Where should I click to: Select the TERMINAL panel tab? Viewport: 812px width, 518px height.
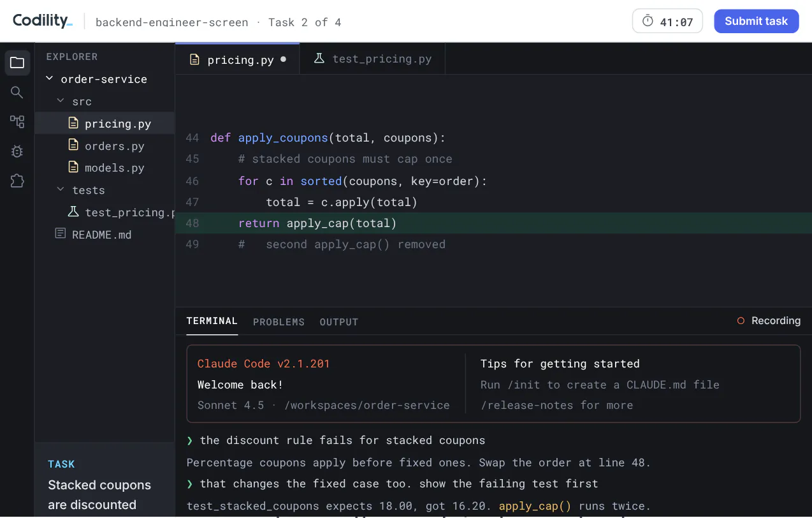212,321
